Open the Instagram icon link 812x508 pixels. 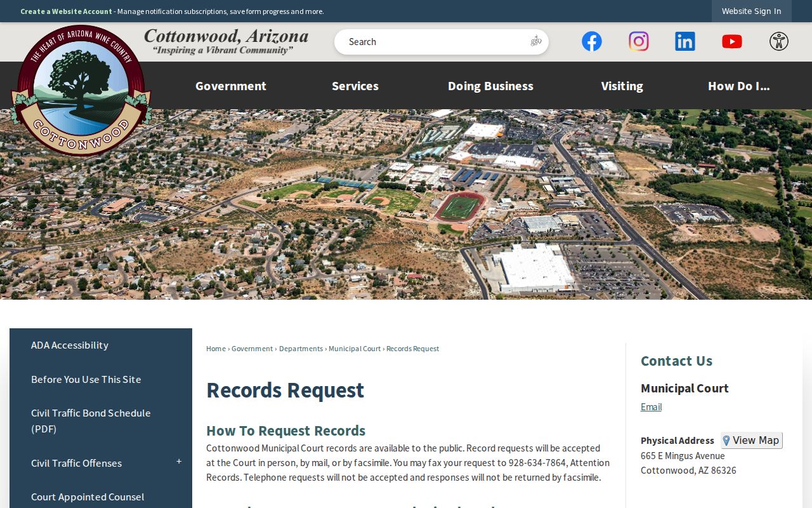[x=639, y=41]
